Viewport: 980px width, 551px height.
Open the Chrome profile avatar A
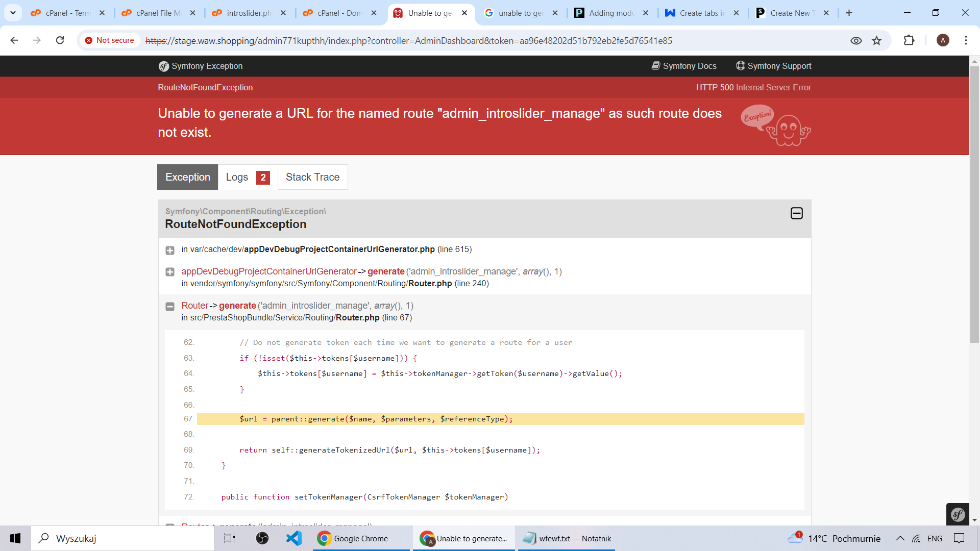(x=943, y=40)
